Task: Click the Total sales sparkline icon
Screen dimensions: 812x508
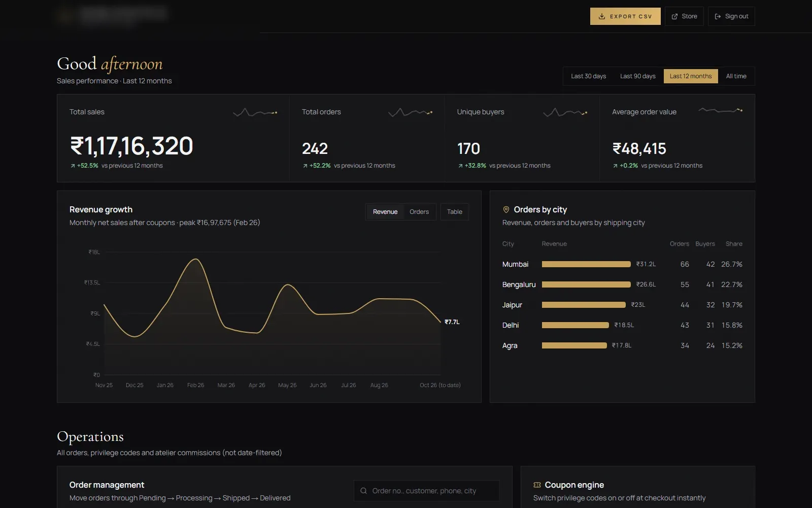Action: click(255, 112)
